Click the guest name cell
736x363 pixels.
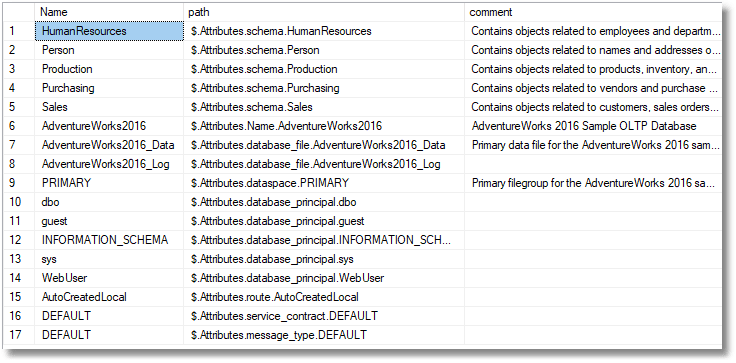pos(109,221)
